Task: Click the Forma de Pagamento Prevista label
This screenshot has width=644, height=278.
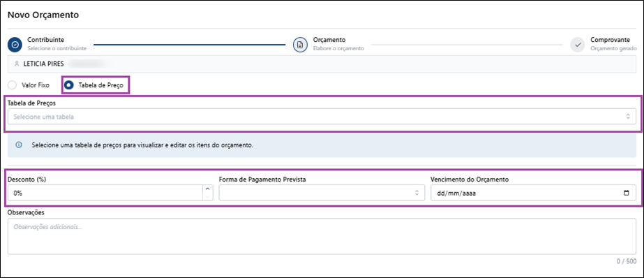Action: coord(262,180)
